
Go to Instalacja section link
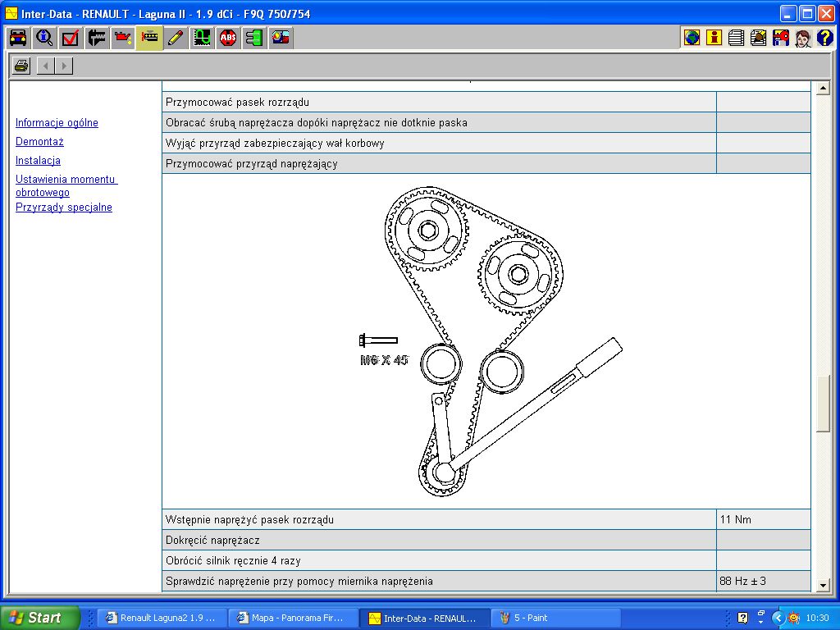pyautogui.click(x=38, y=160)
